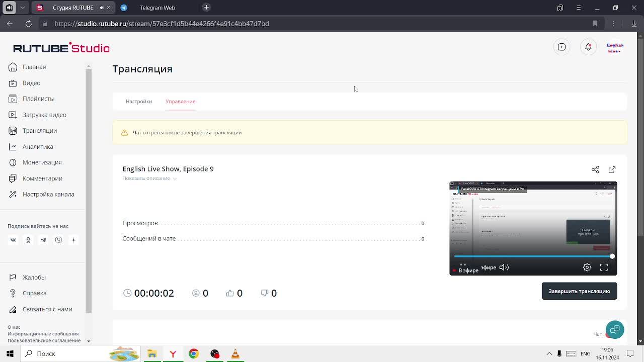The height and width of the screenshot is (362, 644).
Task: Click the Просмотров statistic row
Action: [273, 223]
